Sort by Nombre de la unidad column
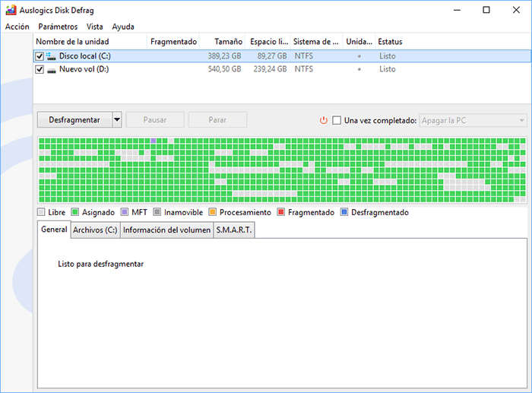Image resolution: width=532 pixels, height=393 pixels. click(x=90, y=41)
